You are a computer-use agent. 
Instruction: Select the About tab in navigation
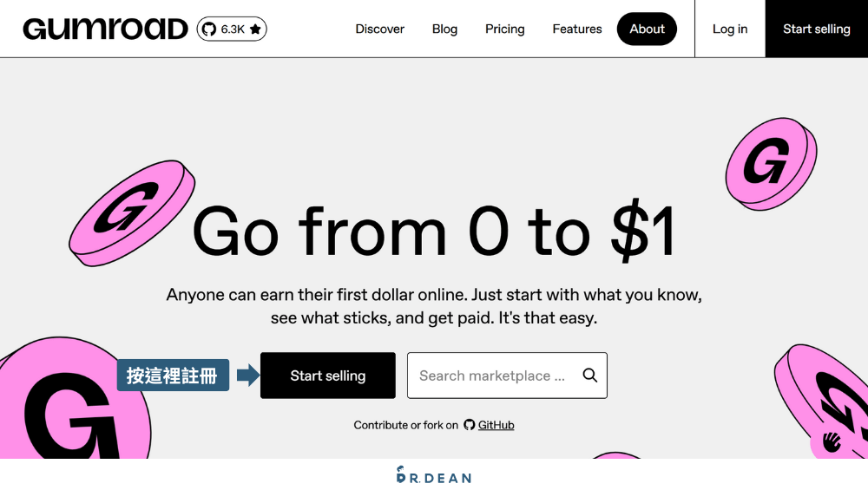[x=647, y=29]
